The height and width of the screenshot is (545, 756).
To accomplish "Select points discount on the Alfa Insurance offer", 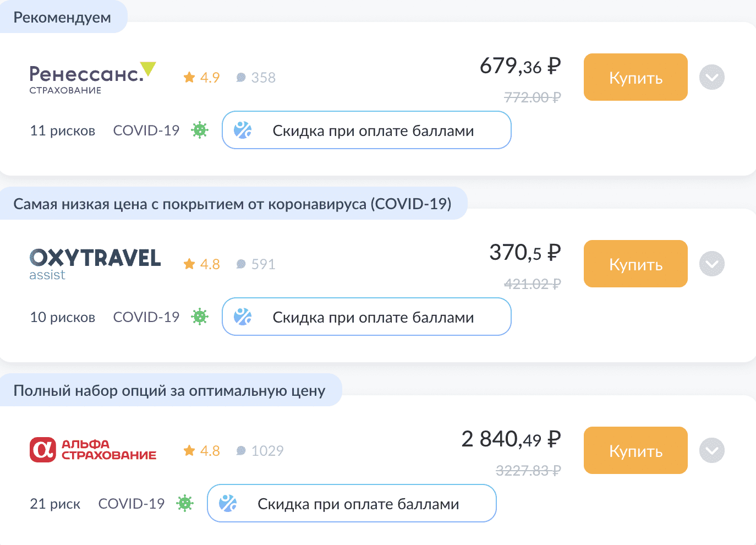I will pyautogui.click(x=352, y=503).
